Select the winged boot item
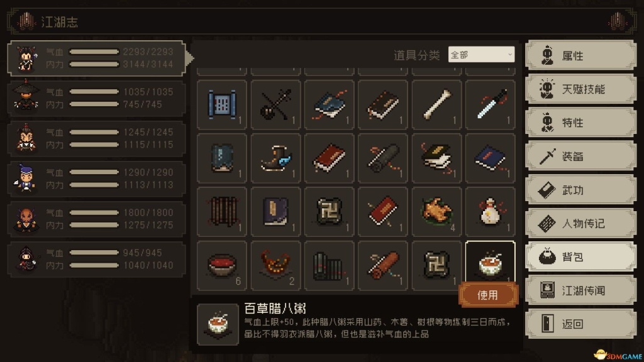The image size is (644, 362). point(275,158)
